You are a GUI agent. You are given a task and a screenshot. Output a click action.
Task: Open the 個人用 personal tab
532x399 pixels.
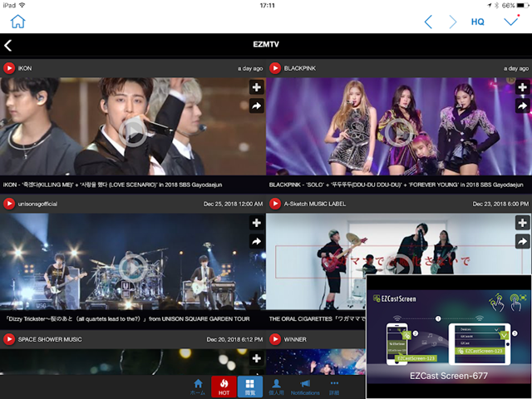(276, 387)
